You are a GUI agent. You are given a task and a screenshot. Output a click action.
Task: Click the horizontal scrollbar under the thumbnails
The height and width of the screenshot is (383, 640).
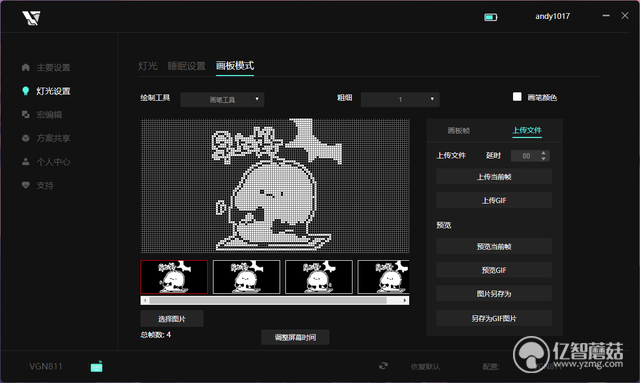268,301
